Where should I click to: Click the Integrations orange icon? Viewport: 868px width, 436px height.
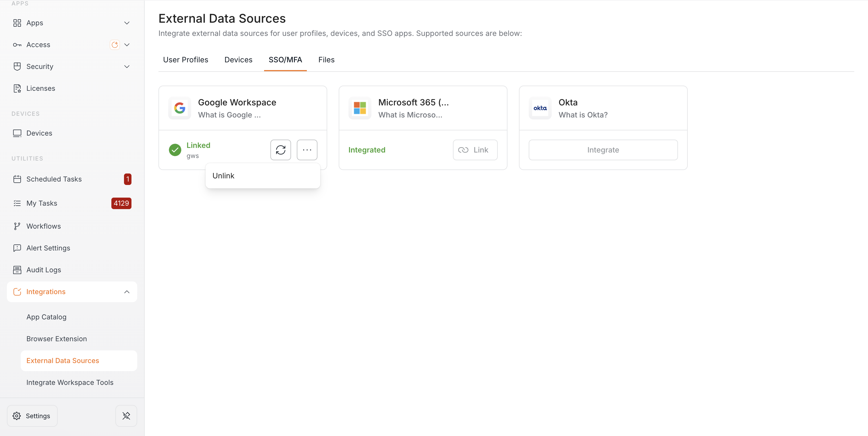pos(17,292)
